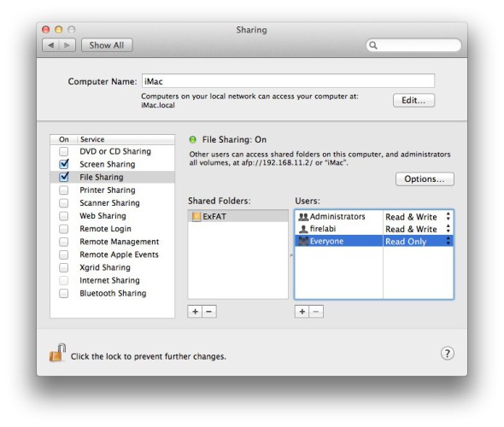Toggle Internet Sharing checkbox
This screenshot has height=427, width=504.
[x=64, y=280]
